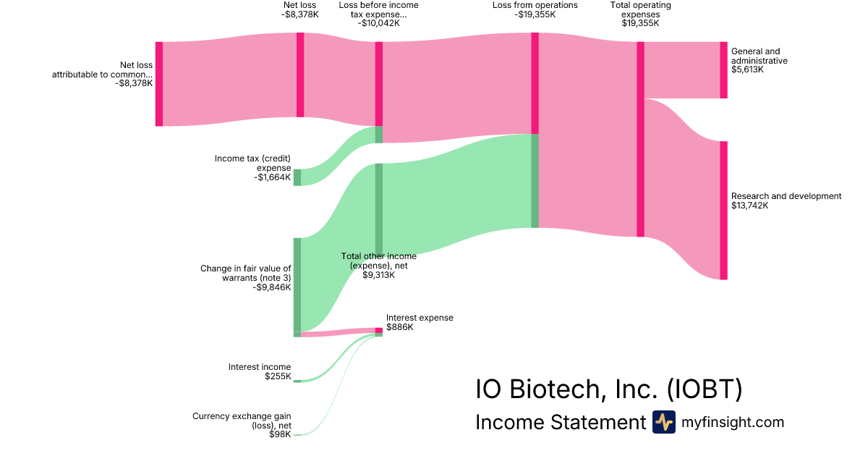Viewport: 868px width, 456px height.
Task: Click the Currency exchange gain (loss) label
Action: click(242, 425)
